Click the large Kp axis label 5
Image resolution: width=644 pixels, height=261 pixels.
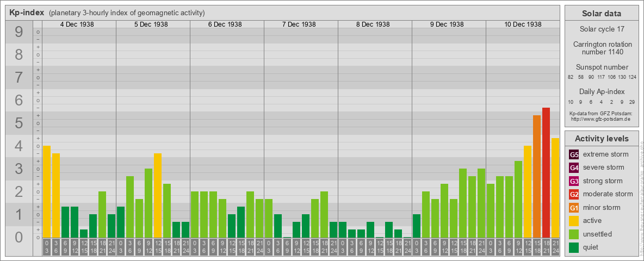pyautogui.click(x=19, y=123)
